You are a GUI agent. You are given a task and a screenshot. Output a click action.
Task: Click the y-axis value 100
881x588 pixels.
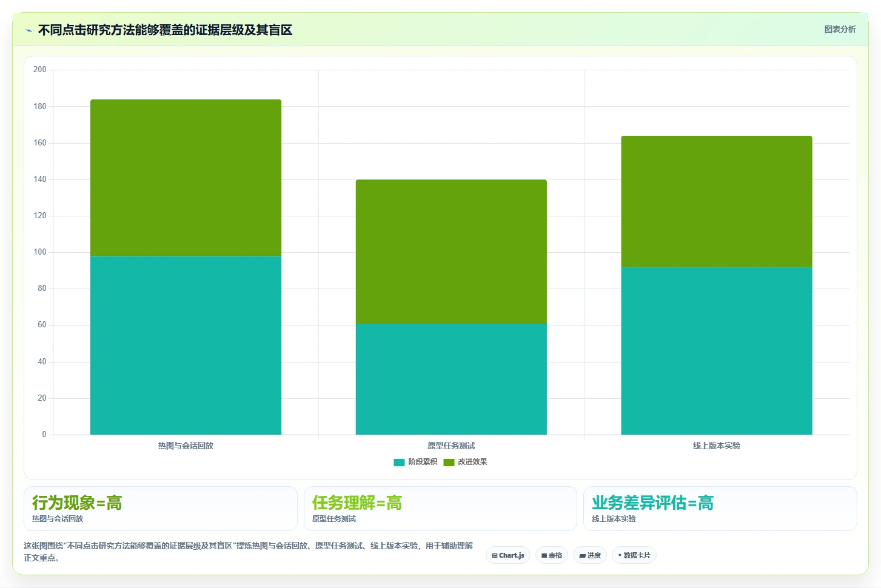tap(40, 252)
